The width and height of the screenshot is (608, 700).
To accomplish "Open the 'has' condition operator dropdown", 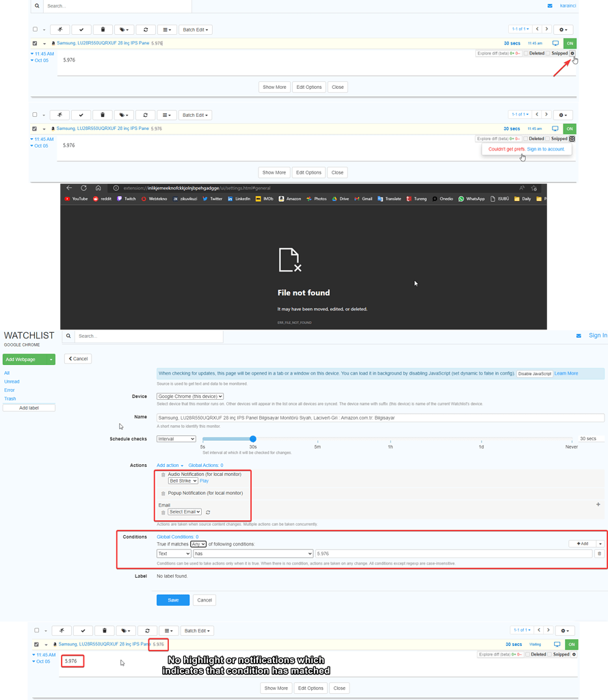I will tap(253, 554).
